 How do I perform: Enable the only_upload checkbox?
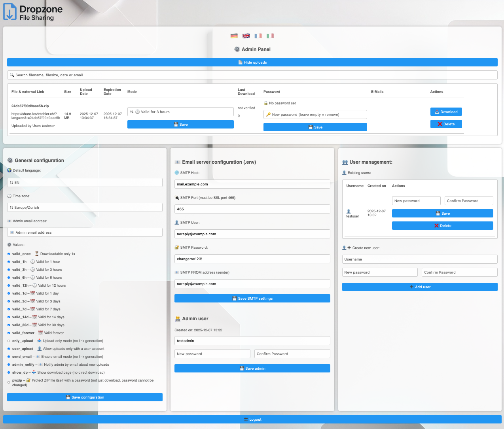point(8,340)
